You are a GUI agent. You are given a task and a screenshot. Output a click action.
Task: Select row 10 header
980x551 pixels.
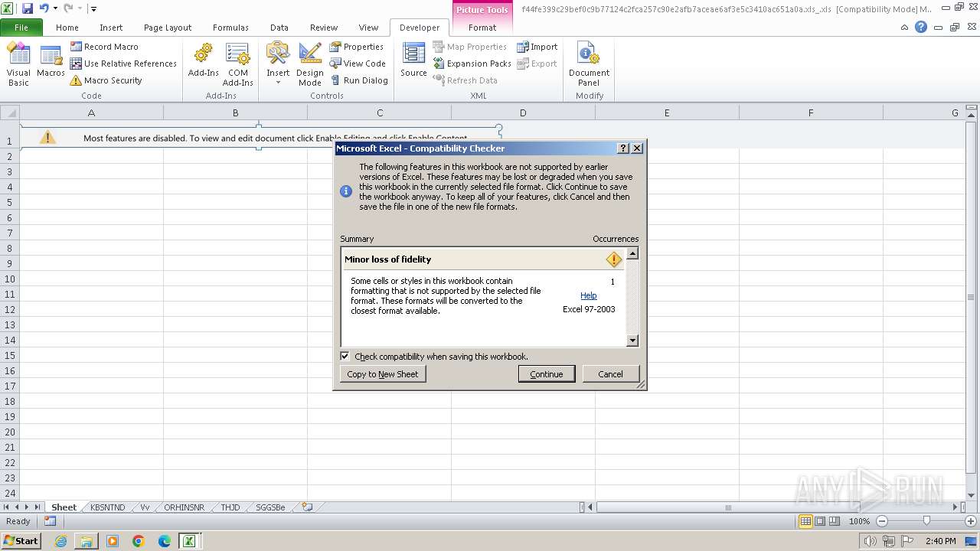click(x=10, y=279)
